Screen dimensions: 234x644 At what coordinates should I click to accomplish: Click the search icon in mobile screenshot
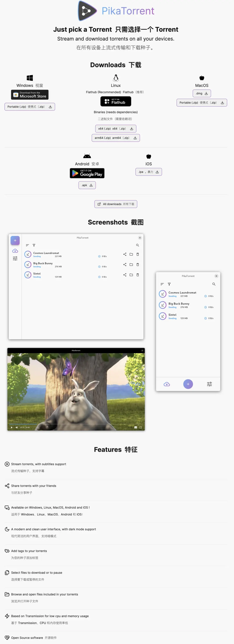214,284
